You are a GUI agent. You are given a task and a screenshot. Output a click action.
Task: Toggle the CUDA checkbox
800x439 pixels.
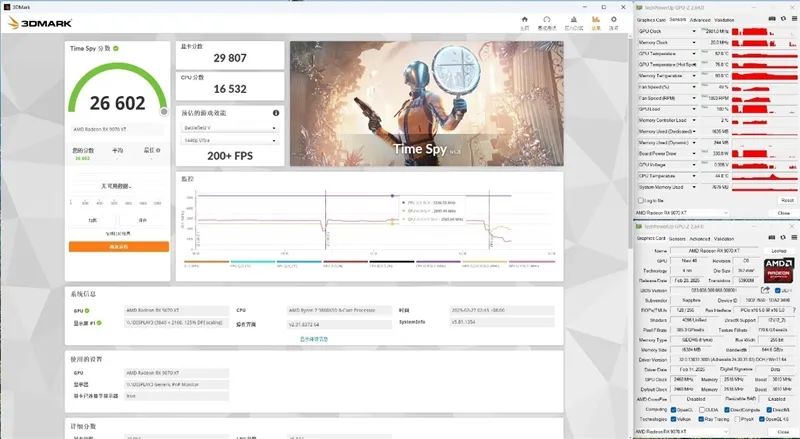702,409
